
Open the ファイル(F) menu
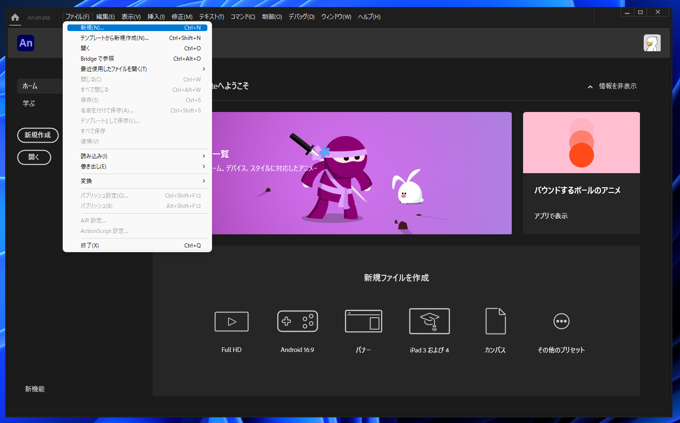77,17
